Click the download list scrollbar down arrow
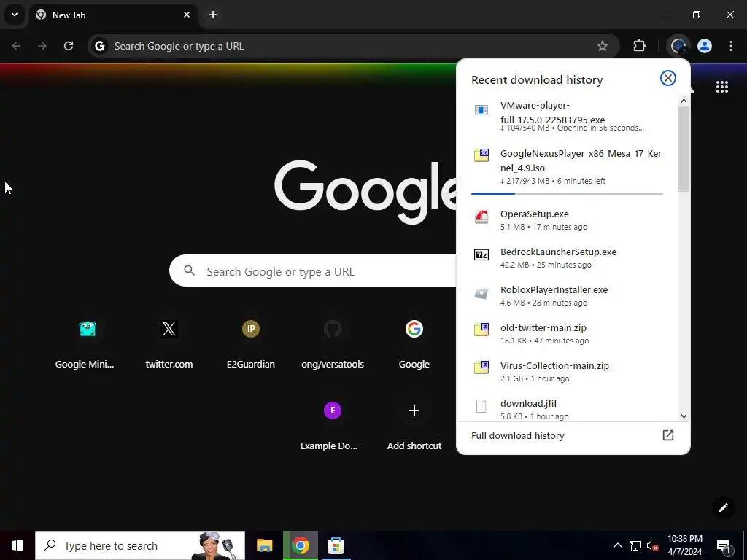The width and height of the screenshot is (747, 560). point(684,416)
